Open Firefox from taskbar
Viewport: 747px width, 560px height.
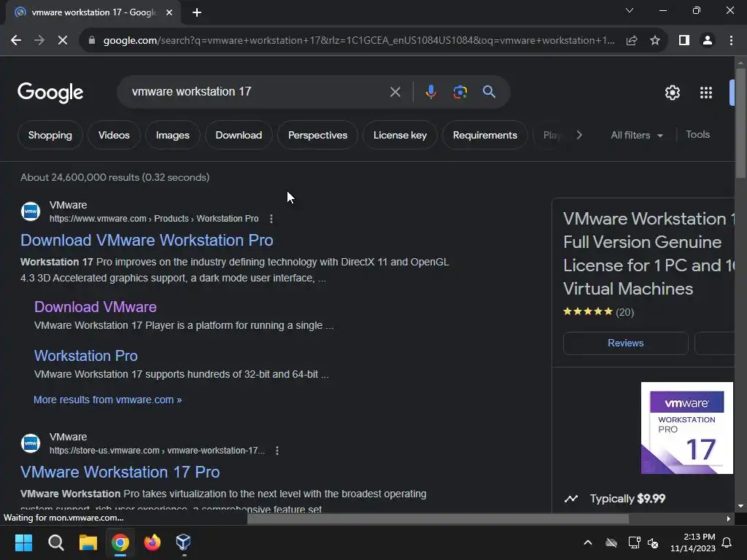click(x=152, y=542)
